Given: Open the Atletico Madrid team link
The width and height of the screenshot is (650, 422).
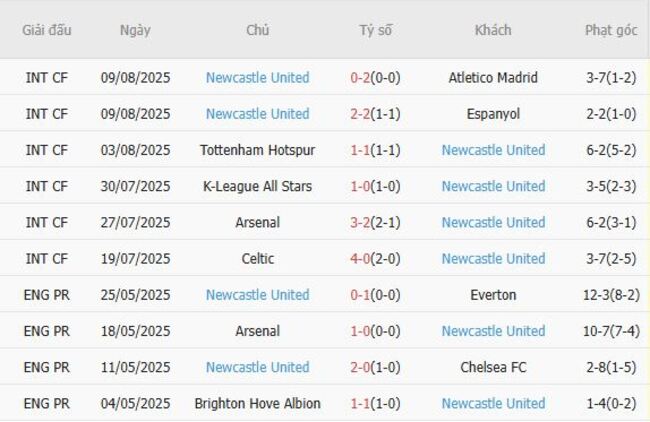Looking at the screenshot, I should pos(493,77).
